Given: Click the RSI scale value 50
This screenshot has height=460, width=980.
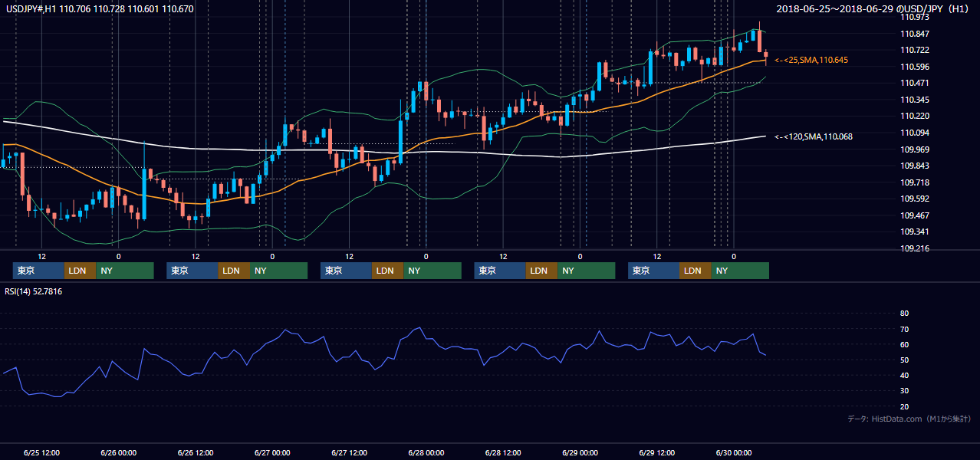Looking at the screenshot, I should 904,360.
